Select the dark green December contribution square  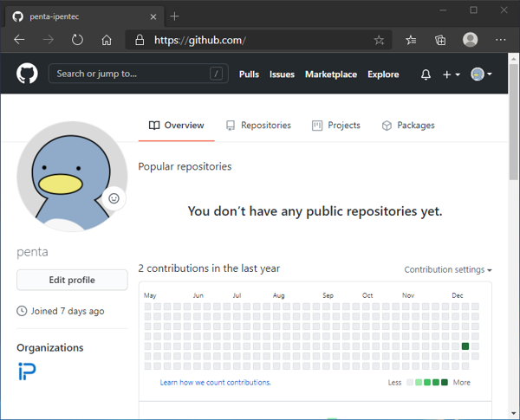click(x=465, y=346)
